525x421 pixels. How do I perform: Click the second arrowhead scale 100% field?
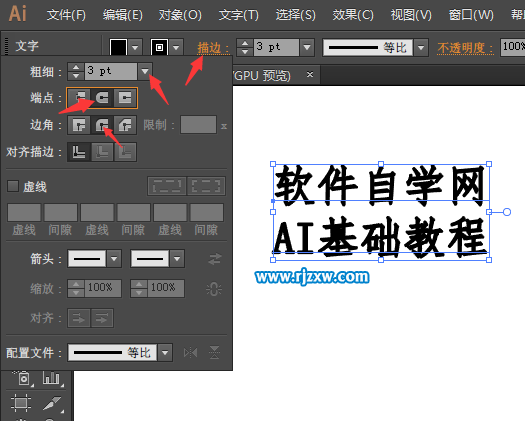(x=166, y=288)
